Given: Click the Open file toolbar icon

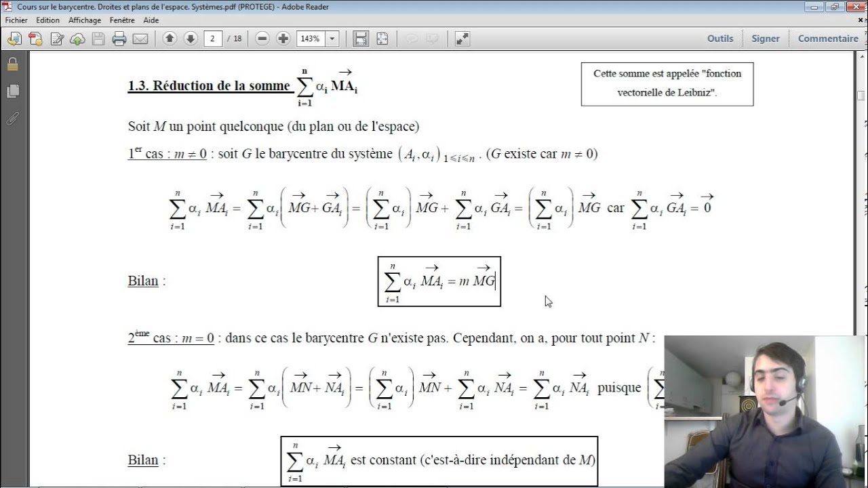Looking at the screenshot, I should tap(14, 39).
